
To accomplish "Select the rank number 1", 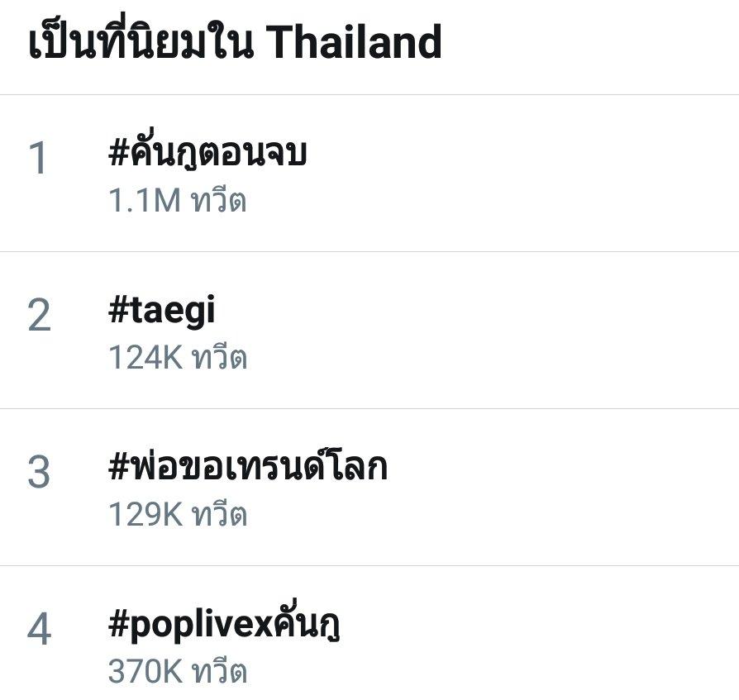I will 38,158.
